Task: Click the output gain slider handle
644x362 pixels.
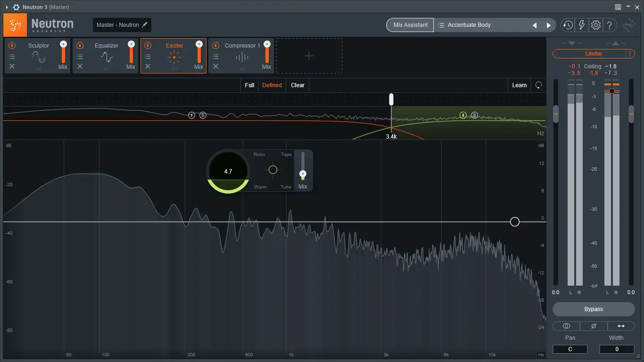Action: [631, 114]
